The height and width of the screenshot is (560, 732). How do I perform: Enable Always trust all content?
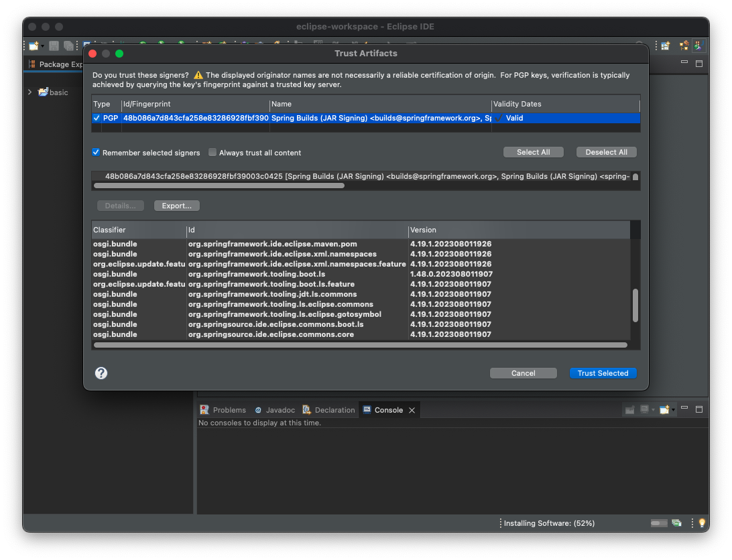point(212,153)
